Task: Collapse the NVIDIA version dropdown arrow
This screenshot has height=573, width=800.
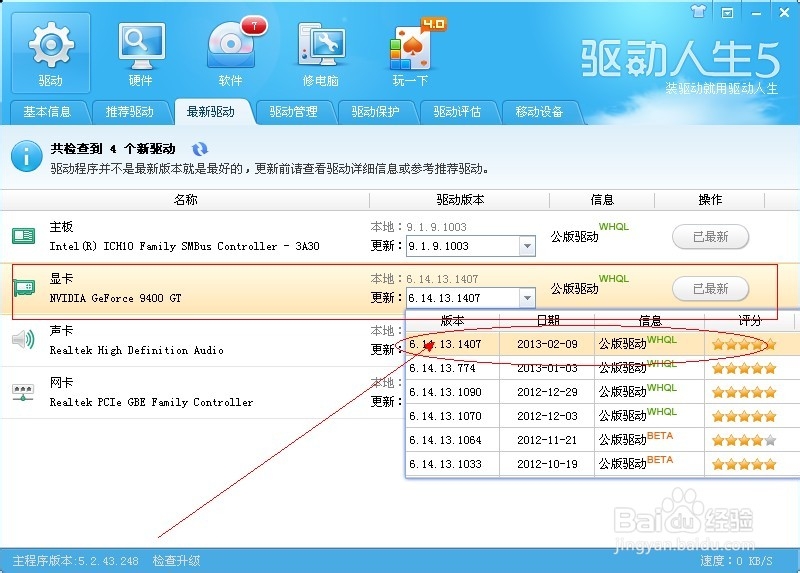Action: click(x=527, y=298)
